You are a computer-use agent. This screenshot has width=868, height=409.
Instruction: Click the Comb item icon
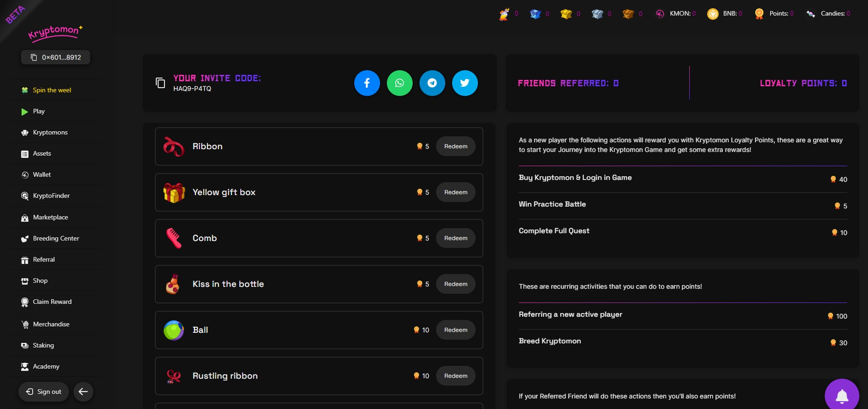pyautogui.click(x=174, y=238)
